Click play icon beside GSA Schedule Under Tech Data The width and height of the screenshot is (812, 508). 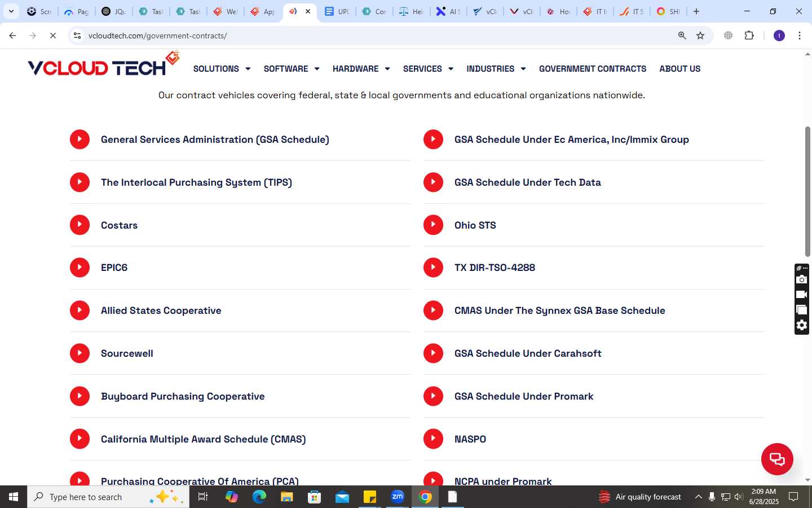click(x=433, y=182)
